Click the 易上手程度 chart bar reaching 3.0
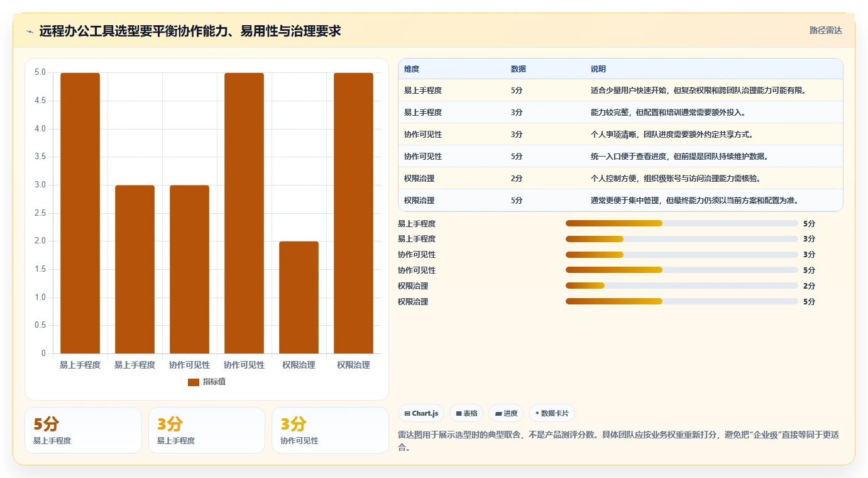This screenshot has width=868, height=478. pyautogui.click(x=135, y=269)
